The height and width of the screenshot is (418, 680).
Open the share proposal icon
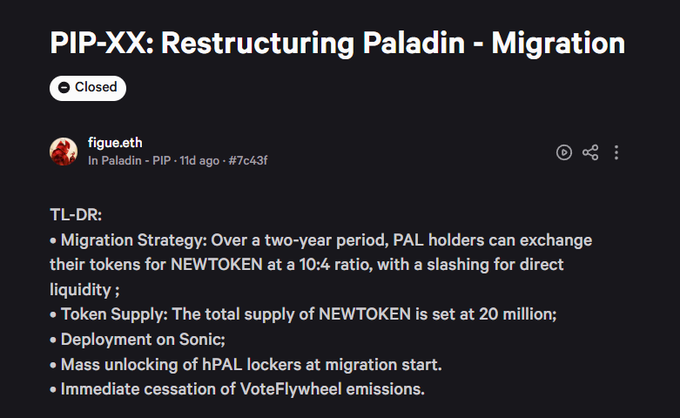[590, 152]
